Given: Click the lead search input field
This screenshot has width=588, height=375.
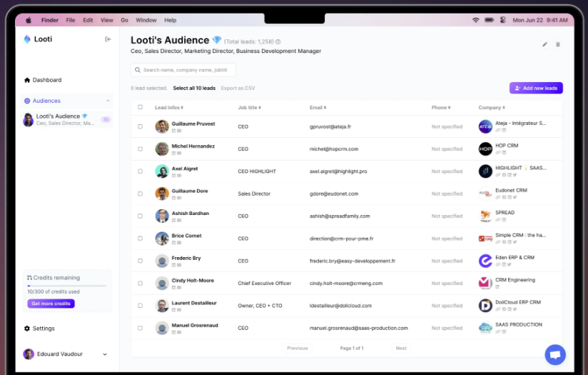Looking at the screenshot, I should click(x=183, y=70).
